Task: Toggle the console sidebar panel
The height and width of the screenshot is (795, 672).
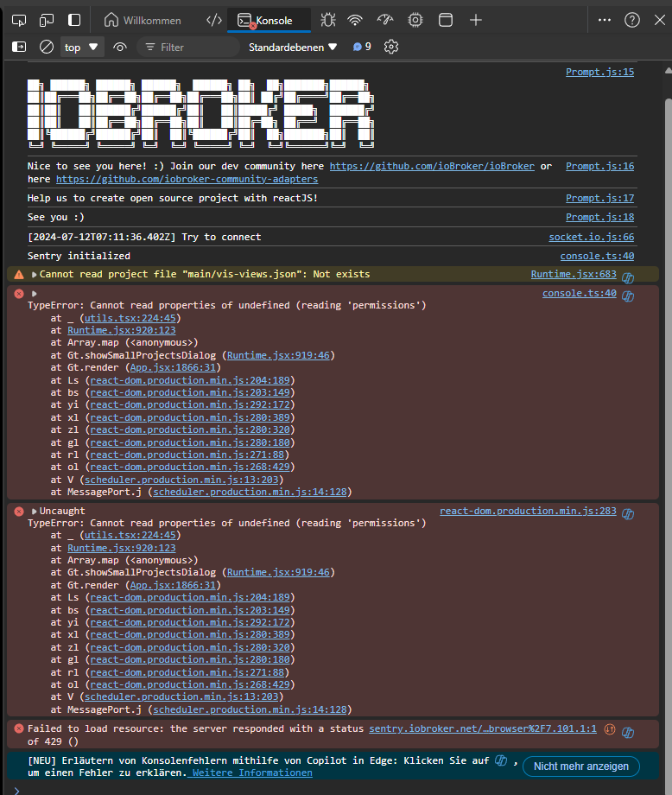Action: pos(19,47)
